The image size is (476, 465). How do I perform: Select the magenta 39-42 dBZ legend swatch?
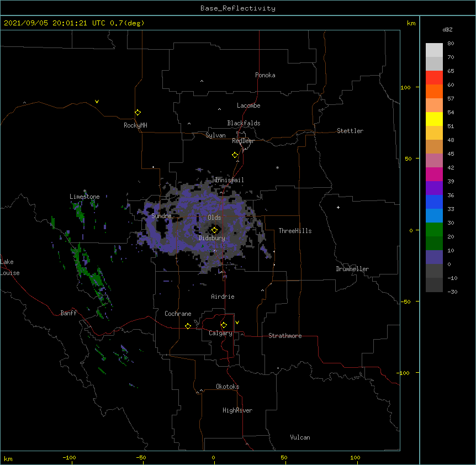[434, 174]
